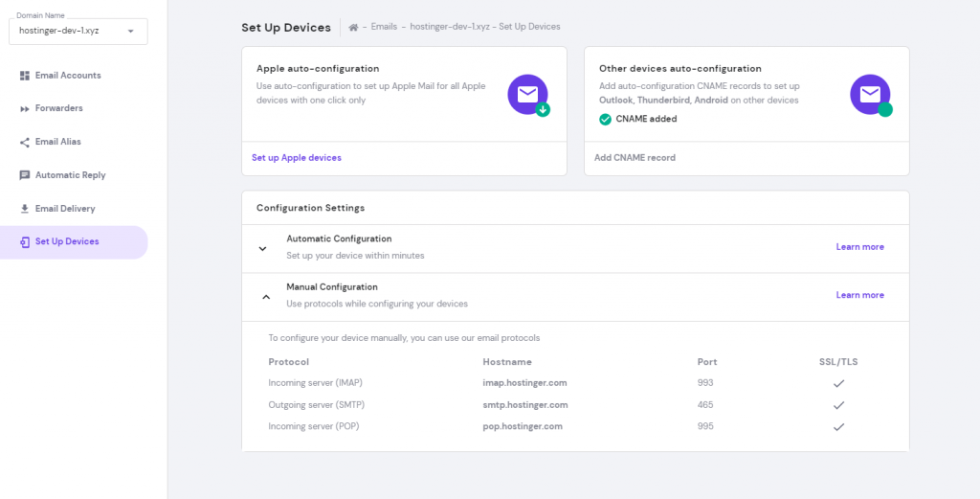Click the Set up Apple devices link
The width and height of the screenshot is (980, 499).
297,158
